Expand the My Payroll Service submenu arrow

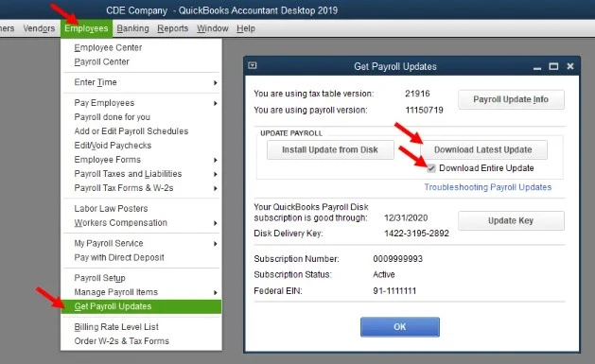point(215,244)
